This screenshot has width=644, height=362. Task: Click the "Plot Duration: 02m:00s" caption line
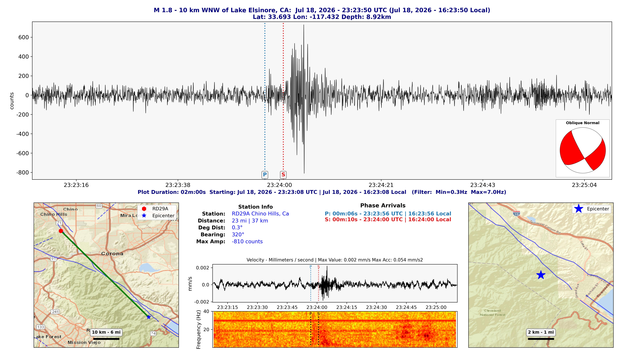coord(322,192)
